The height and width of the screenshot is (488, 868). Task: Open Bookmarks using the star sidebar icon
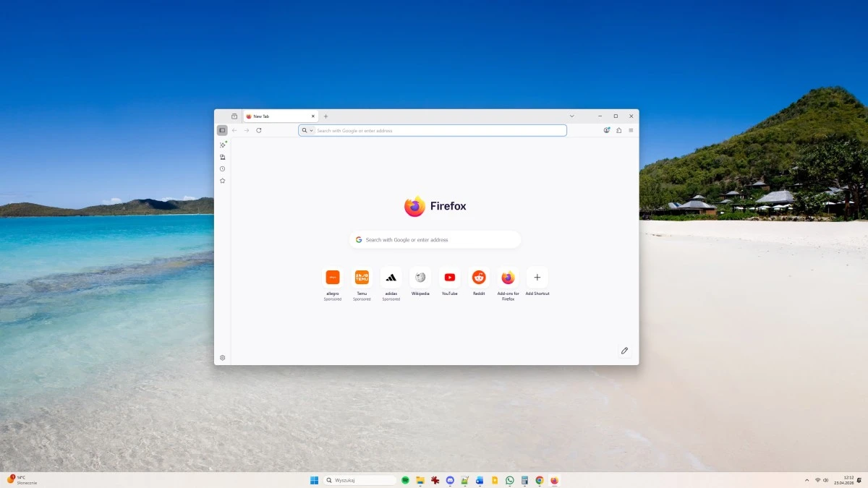[222, 180]
